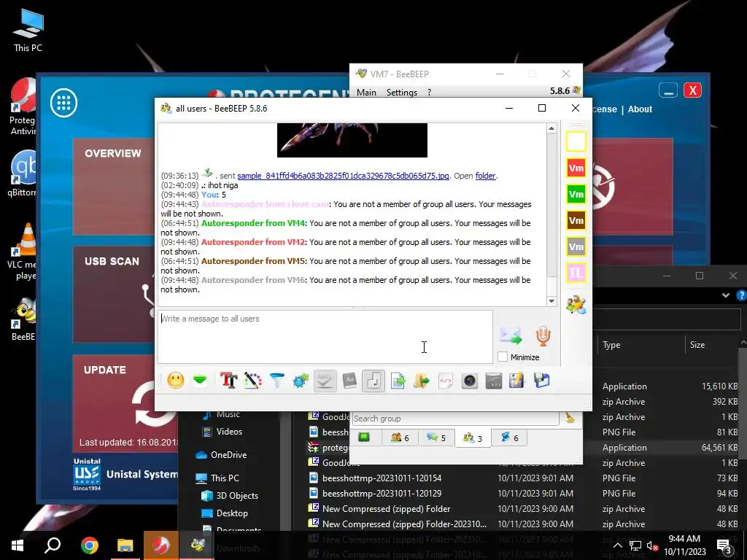This screenshot has width=747, height=560.
Task: Select the pink TL user avatar
Action: point(576,273)
